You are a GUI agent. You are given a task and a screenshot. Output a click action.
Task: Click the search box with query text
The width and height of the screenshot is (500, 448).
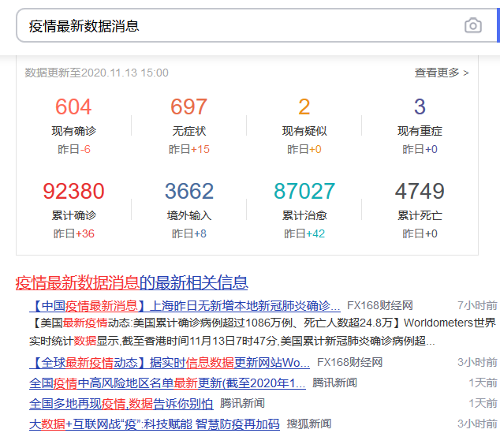point(237,26)
